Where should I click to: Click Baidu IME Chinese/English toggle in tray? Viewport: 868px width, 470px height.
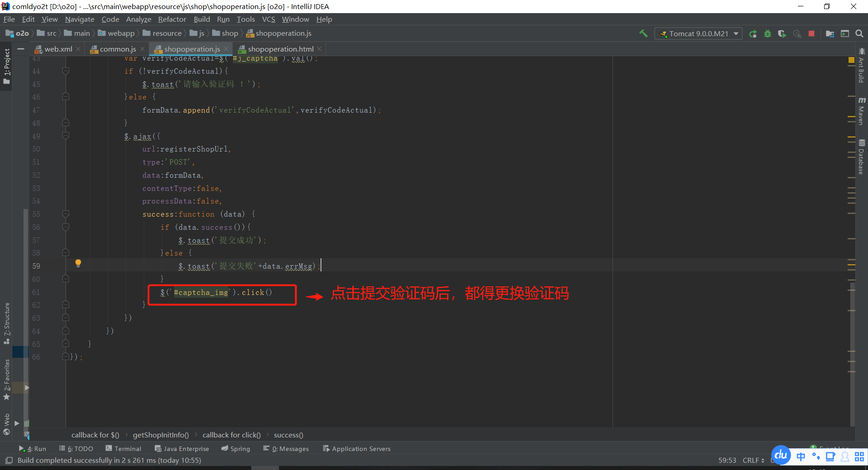point(801,457)
